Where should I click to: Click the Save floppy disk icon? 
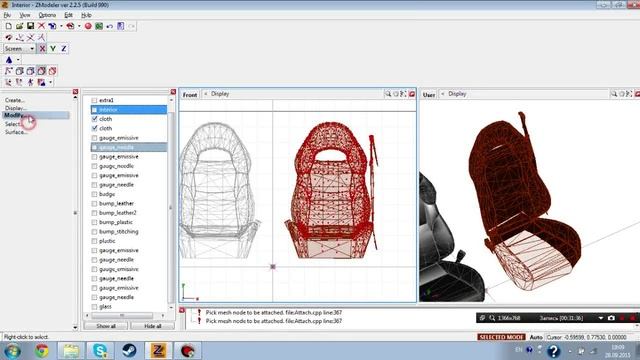point(30,26)
